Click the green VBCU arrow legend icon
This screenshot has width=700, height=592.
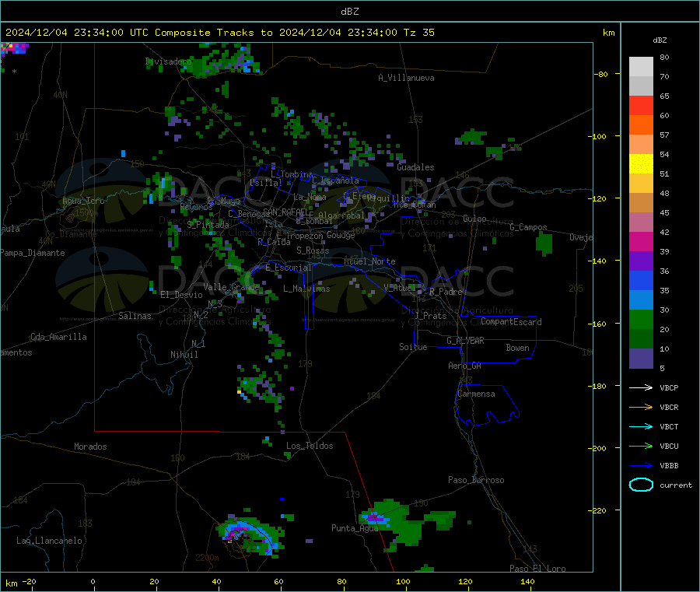click(641, 446)
